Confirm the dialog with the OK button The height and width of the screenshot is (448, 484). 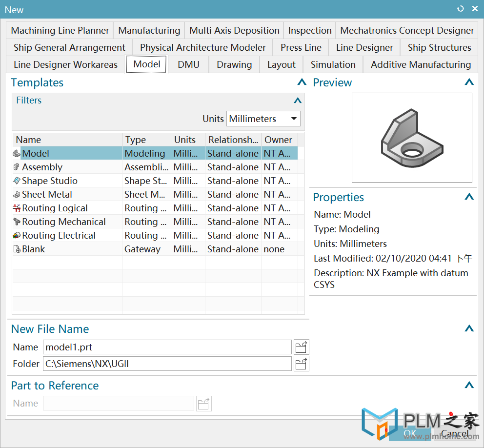click(x=410, y=433)
